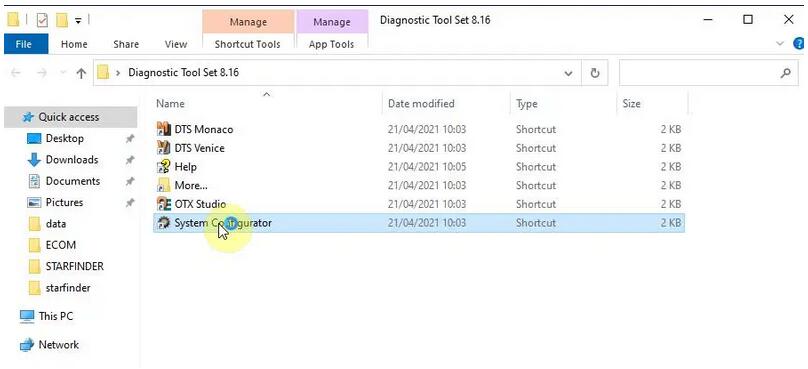The height and width of the screenshot is (369, 808).
Task: Open the File menu
Action: 24,44
